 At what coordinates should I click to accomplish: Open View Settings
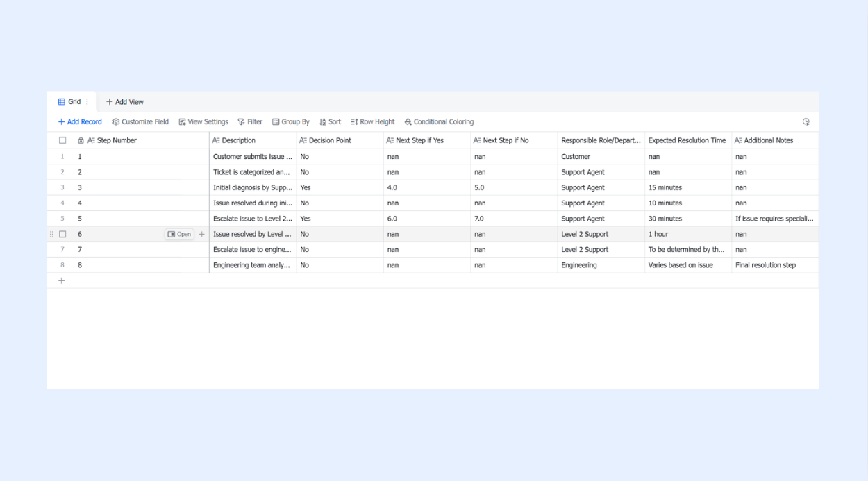pos(203,121)
